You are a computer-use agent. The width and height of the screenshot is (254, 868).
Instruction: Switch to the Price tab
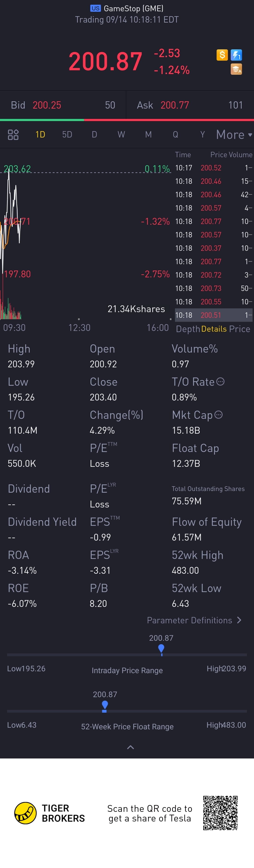(239, 329)
